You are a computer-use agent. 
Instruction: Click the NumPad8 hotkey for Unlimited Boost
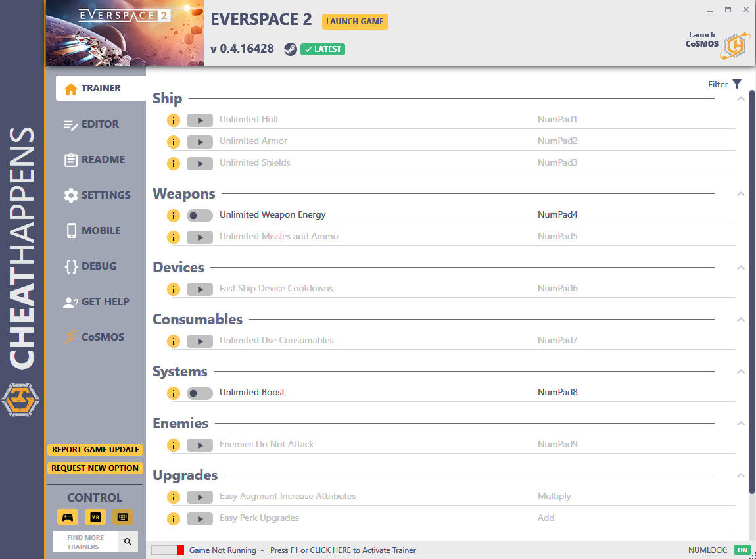[x=557, y=392]
